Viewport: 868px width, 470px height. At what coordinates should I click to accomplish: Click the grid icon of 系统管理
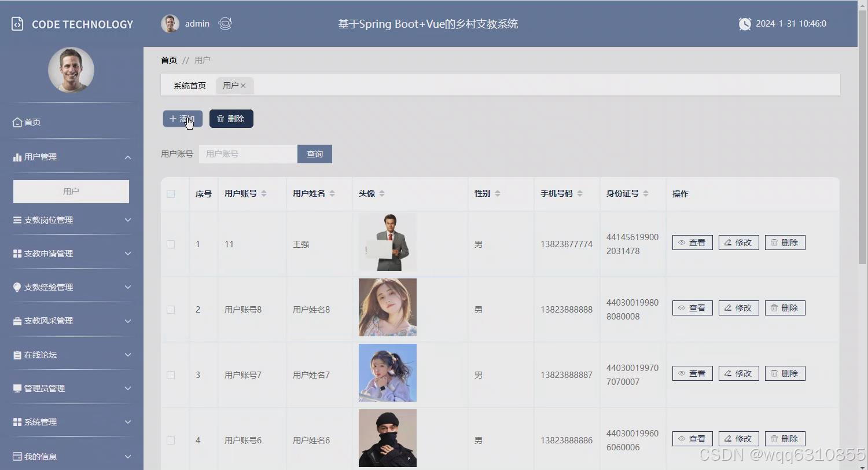coord(17,422)
